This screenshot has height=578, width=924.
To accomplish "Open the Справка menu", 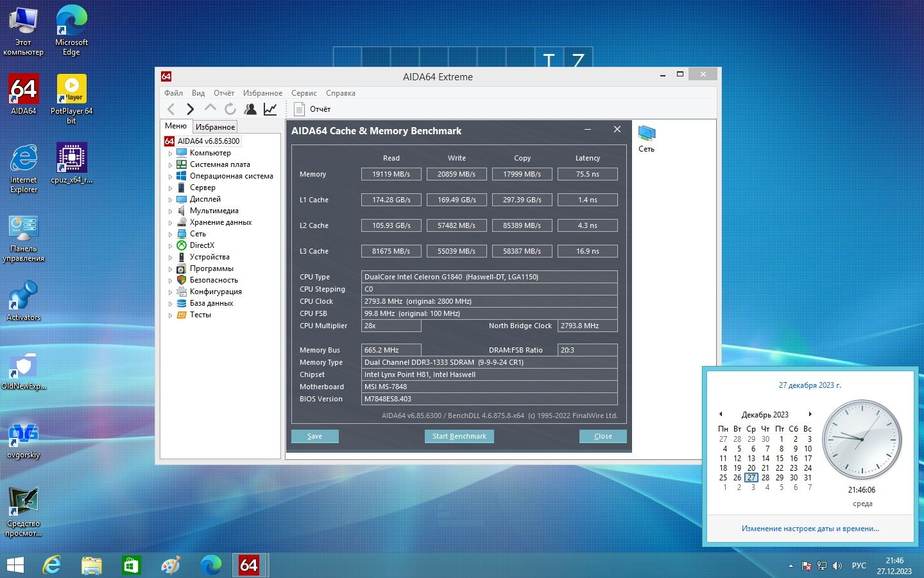I will pos(340,93).
